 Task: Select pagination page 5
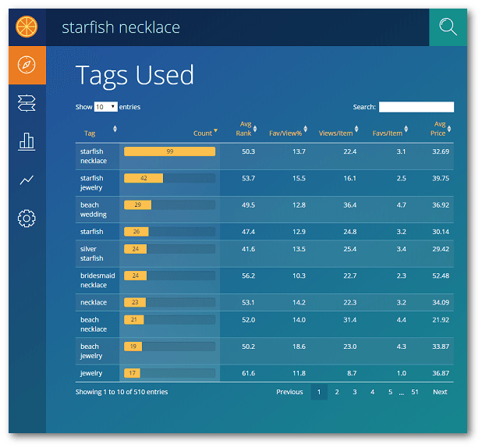click(391, 392)
